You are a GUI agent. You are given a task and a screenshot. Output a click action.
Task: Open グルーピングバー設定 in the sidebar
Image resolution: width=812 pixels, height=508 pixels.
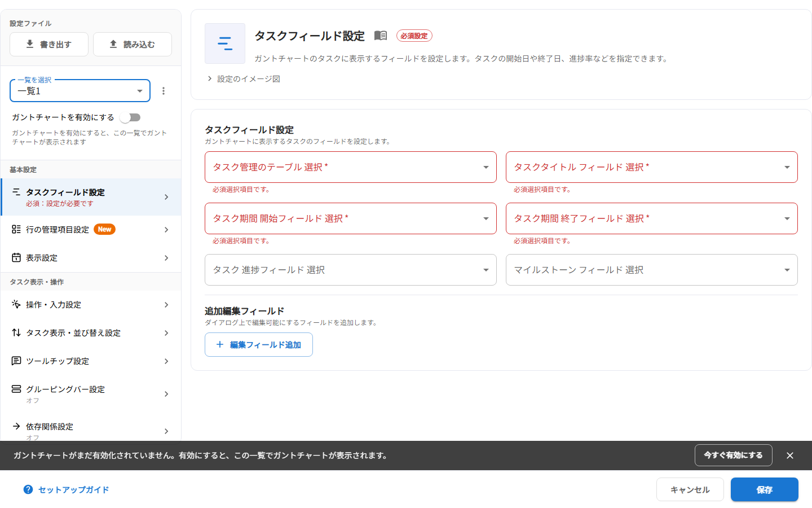pos(91,394)
